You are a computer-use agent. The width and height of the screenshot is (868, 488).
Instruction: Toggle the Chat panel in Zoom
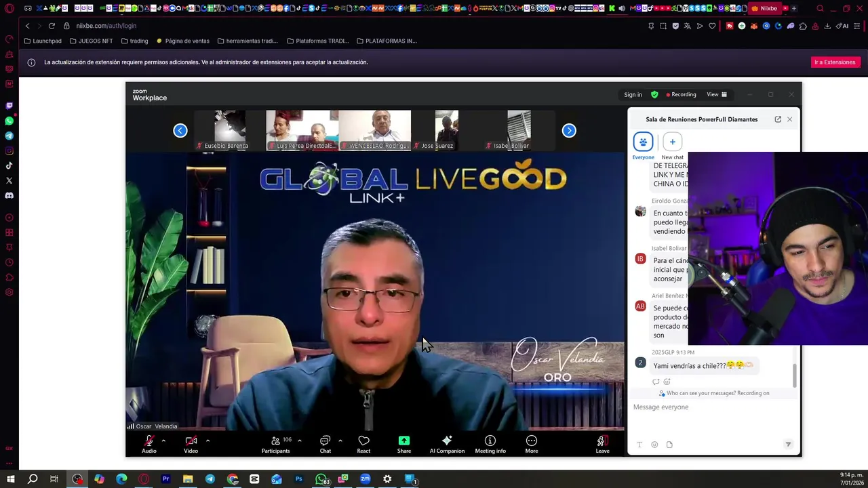tap(325, 444)
